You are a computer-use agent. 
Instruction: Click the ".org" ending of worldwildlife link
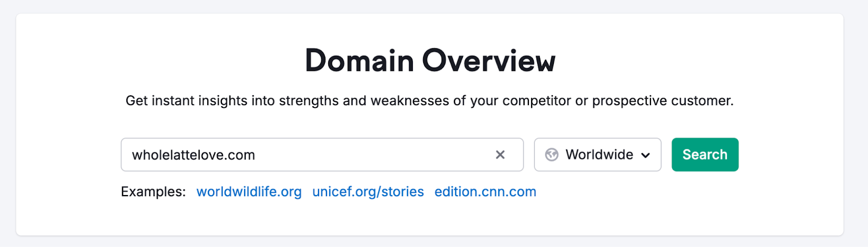point(290,192)
